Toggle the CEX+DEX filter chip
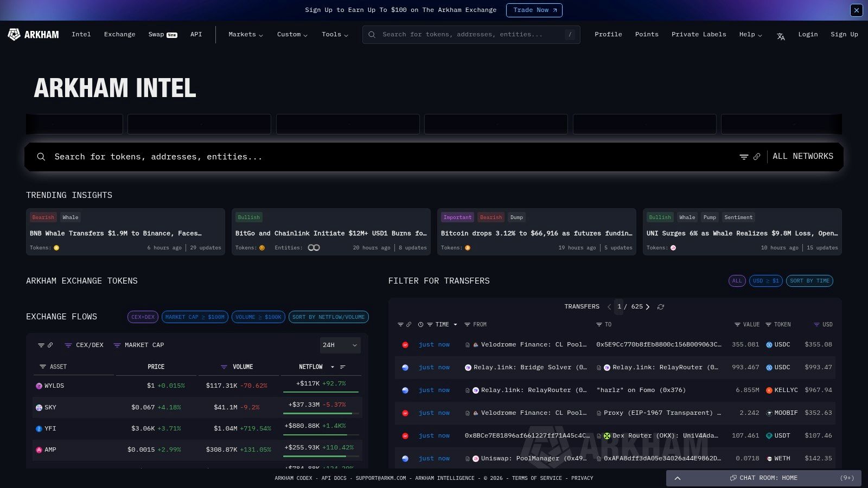868x488 pixels. [x=143, y=317]
